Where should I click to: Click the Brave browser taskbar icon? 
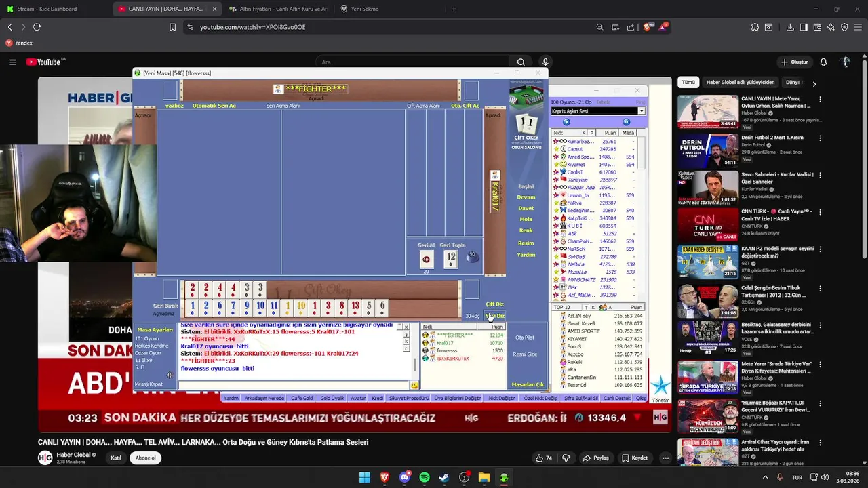[384, 477]
